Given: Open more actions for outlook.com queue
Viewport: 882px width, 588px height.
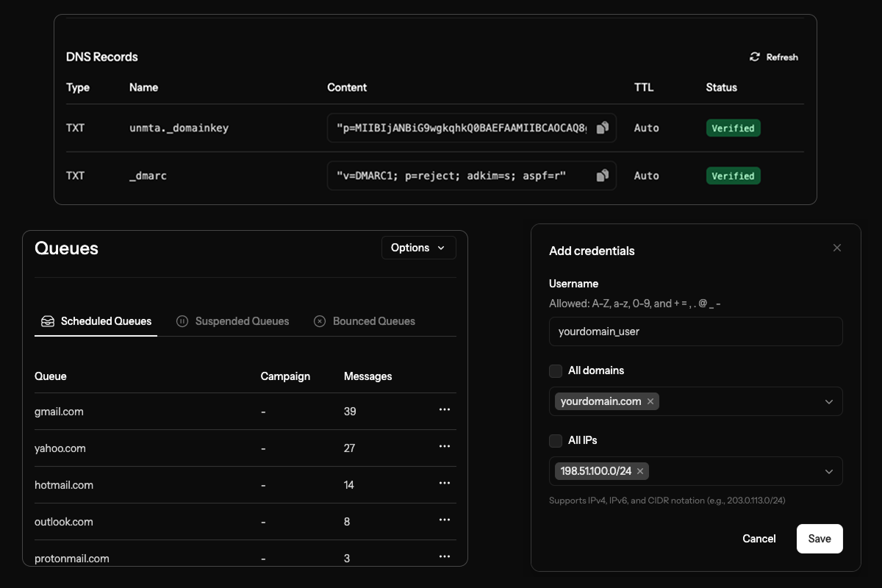Looking at the screenshot, I should click(444, 520).
